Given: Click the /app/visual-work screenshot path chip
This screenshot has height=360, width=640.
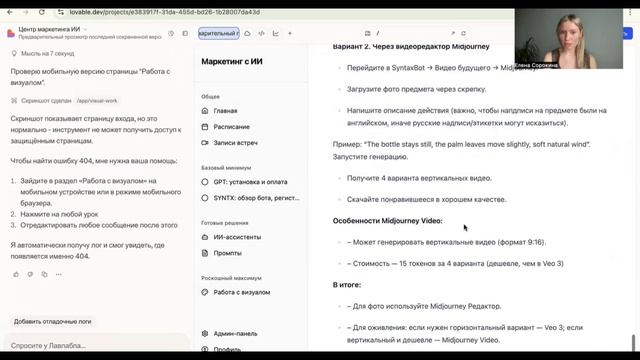Looking at the screenshot, I should [x=97, y=101].
